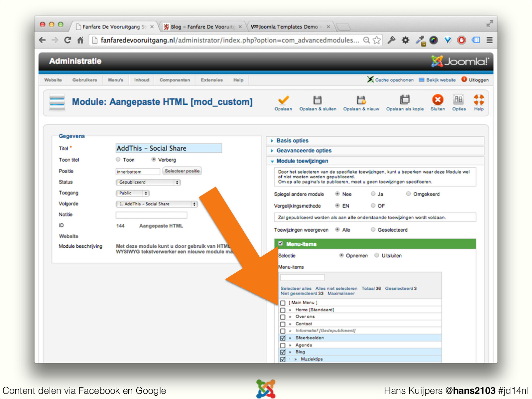532x399 pixels.
Task: Open the Chrome hamburger menu
Action: click(x=489, y=40)
